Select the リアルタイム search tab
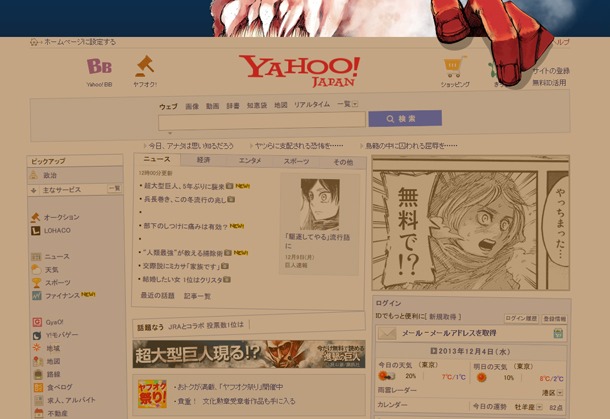Viewport: 610px width, 419px height. (x=312, y=105)
